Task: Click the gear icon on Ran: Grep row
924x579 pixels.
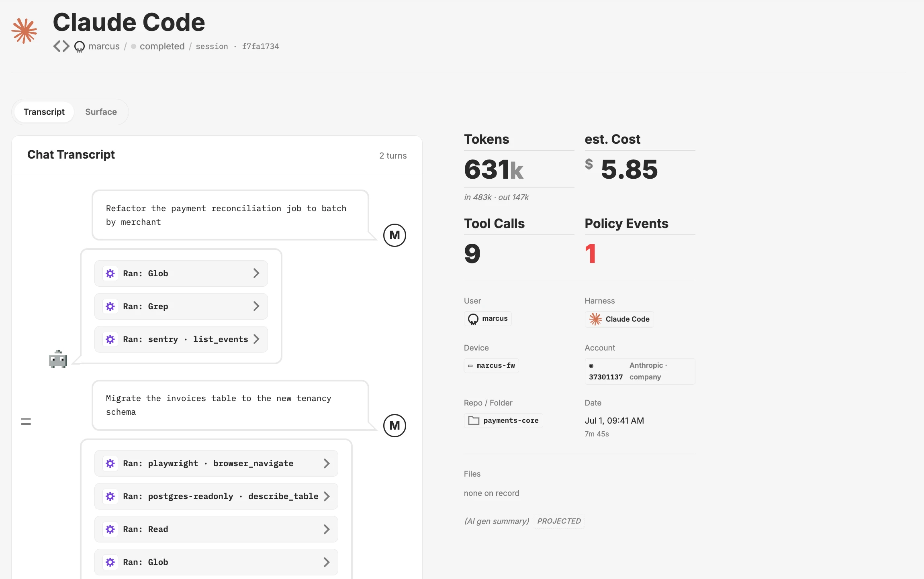Action: (x=110, y=306)
